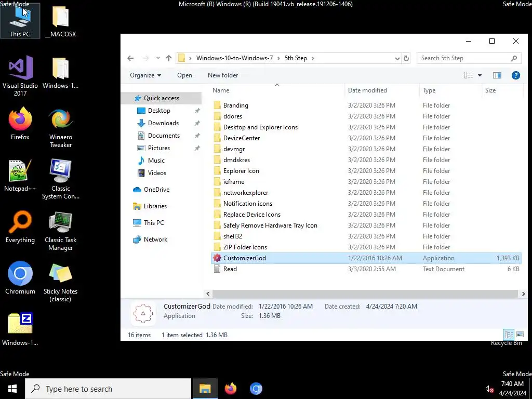Sort by the Size column header
This screenshot has height=399, width=532.
click(x=501, y=90)
